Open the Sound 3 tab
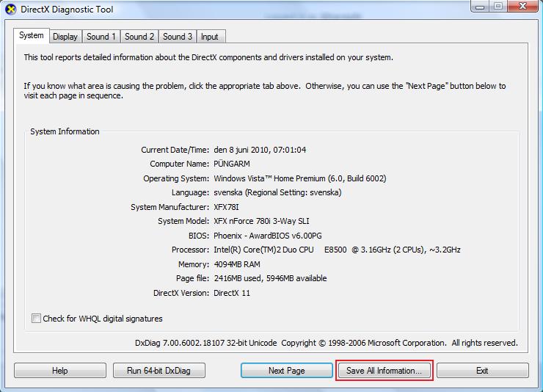Image resolution: width=543 pixels, height=392 pixels. coord(178,37)
